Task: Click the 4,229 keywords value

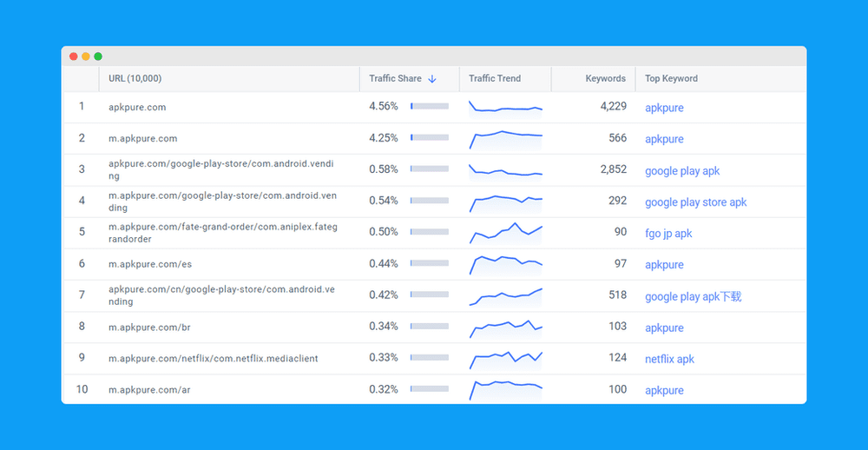Action: pyautogui.click(x=614, y=106)
